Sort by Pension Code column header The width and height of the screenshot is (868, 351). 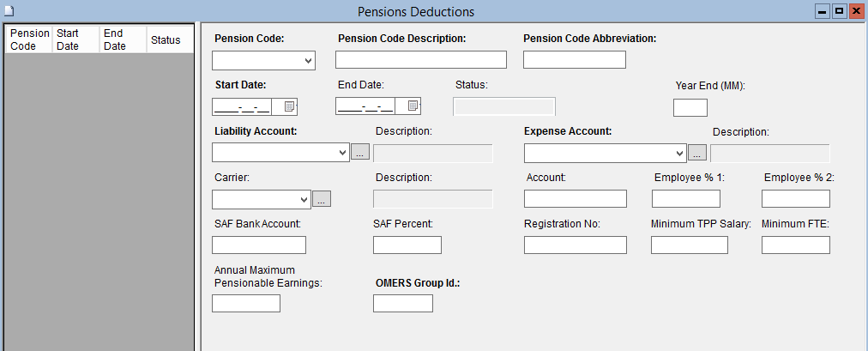pyautogui.click(x=28, y=39)
